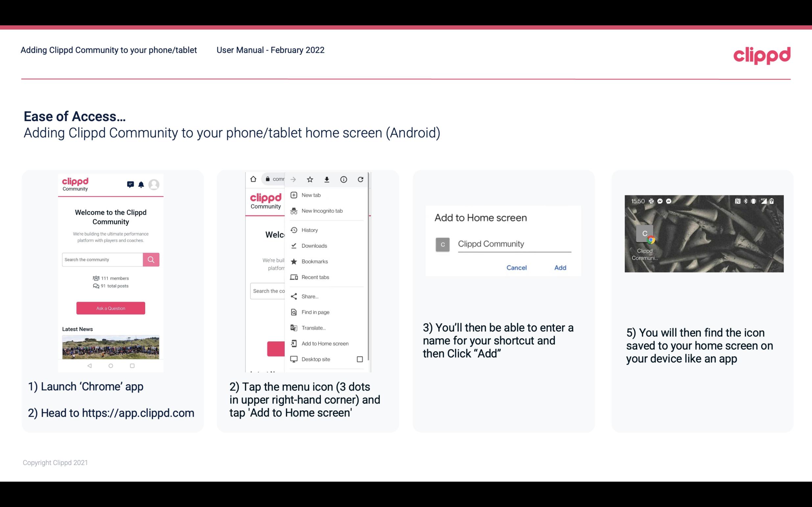
Task: Click the search icon in community search bar
Action: pyautogui.click(x=151, y=259)
